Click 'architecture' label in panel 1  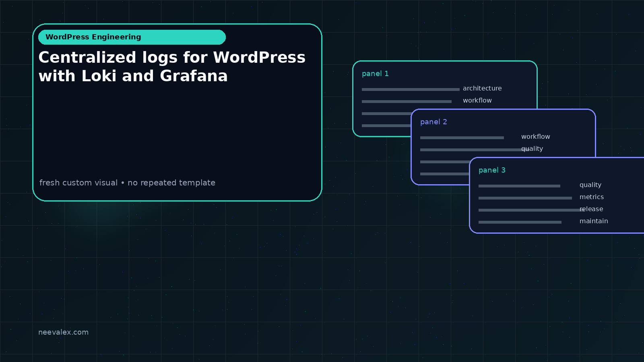pyautogui.click(x=482, y=88)
